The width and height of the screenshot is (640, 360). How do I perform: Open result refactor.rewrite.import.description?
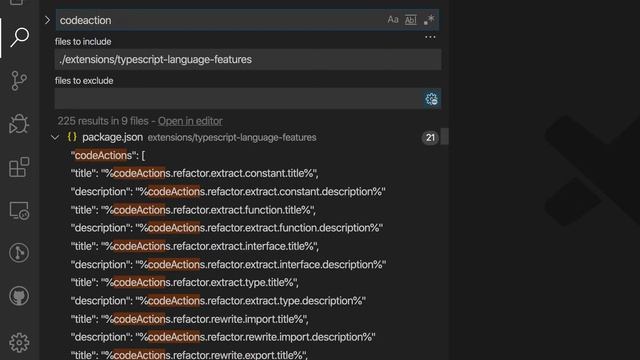coord(223,337)
